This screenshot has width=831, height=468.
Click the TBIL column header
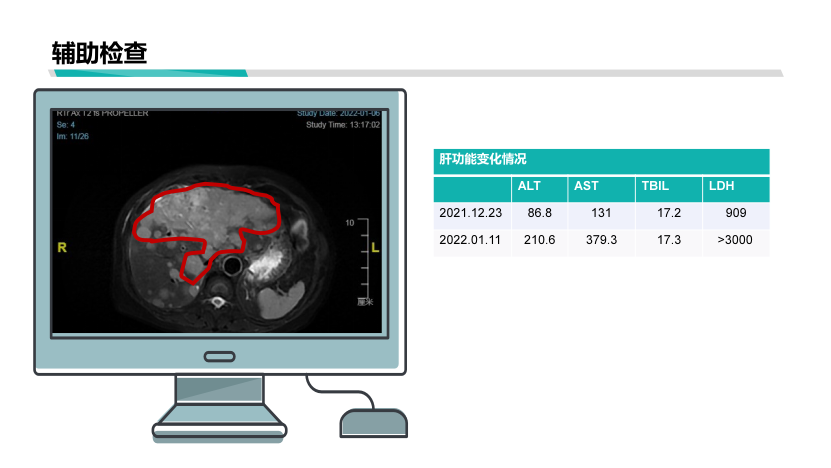click(668, 189)
